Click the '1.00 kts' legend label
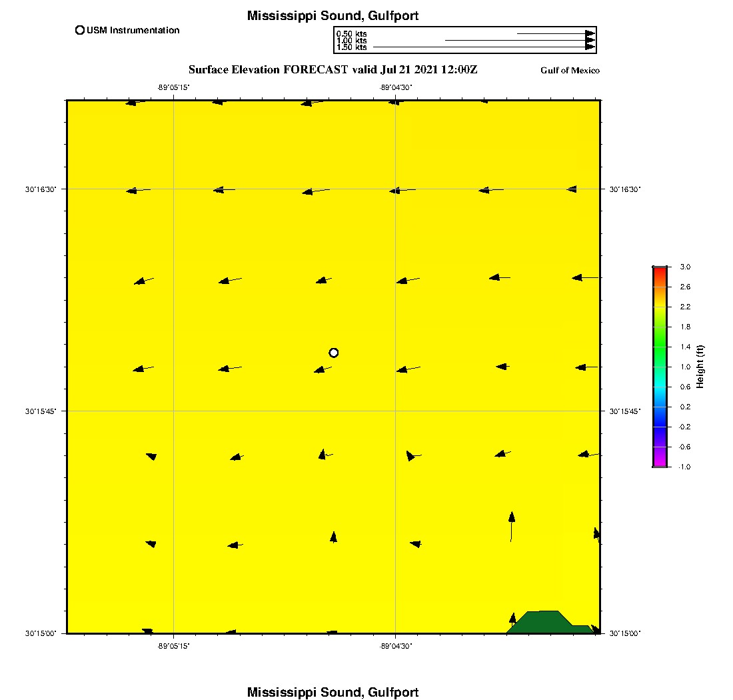 click(x=351, y=41)
